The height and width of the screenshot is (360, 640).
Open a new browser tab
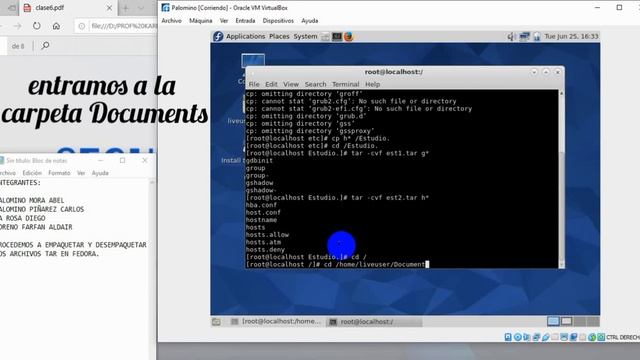tap(126, 8)
